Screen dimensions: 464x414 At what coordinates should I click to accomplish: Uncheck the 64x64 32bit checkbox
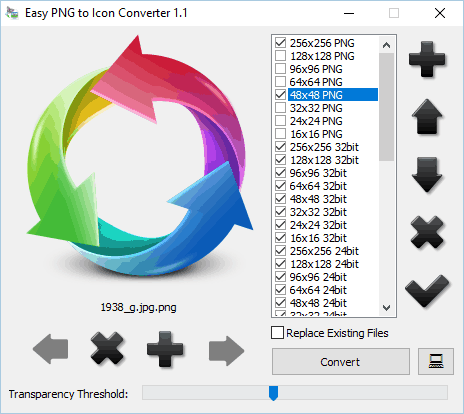tap(281, 186)
